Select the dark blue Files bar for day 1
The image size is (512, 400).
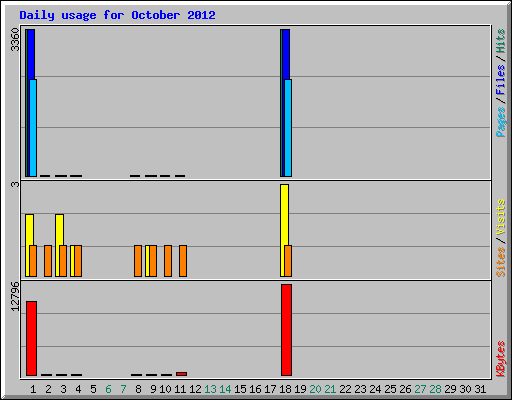point(31,54)
